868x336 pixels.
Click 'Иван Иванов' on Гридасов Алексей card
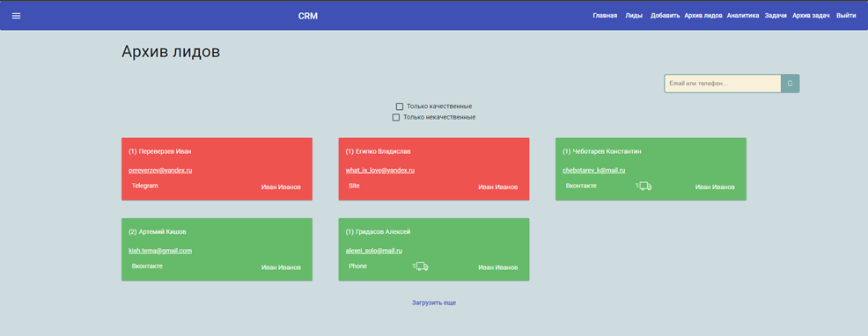click(x=498, y=267)
